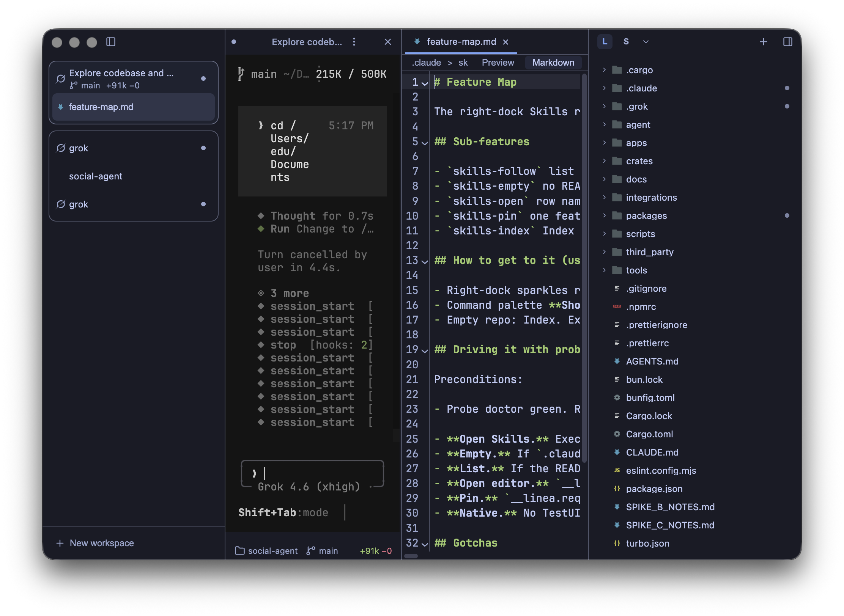Click the plus icon in file panel header
This screenshot has height=616, width=844.
pyautogui.click(x=764, y=42)
